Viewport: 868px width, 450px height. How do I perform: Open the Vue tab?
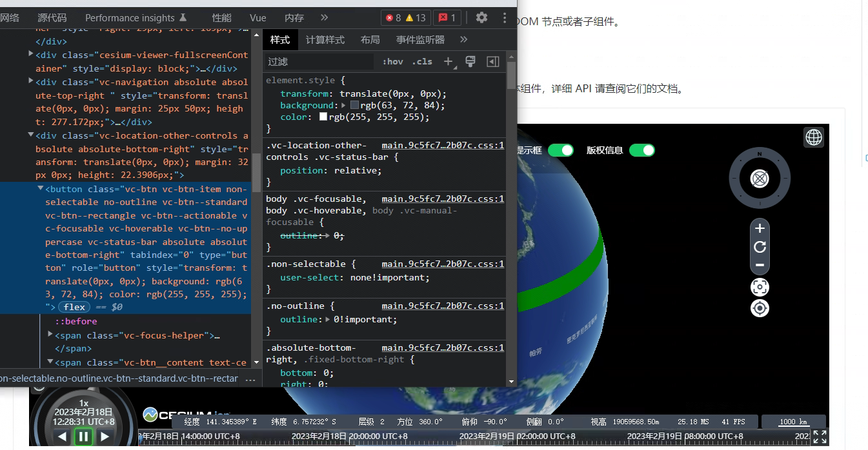point(258,17)
